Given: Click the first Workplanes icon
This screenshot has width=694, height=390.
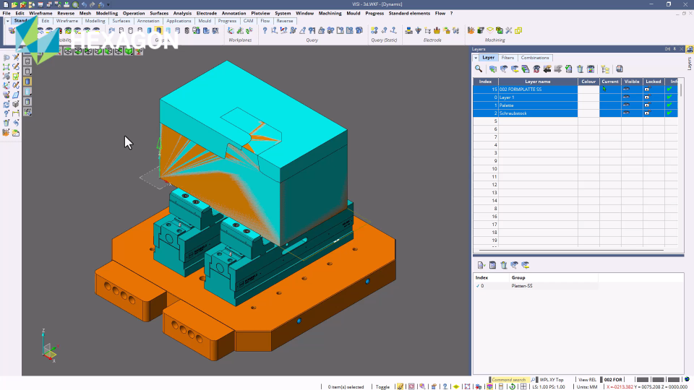Looking at the screenshot, I should pos(231,31).
